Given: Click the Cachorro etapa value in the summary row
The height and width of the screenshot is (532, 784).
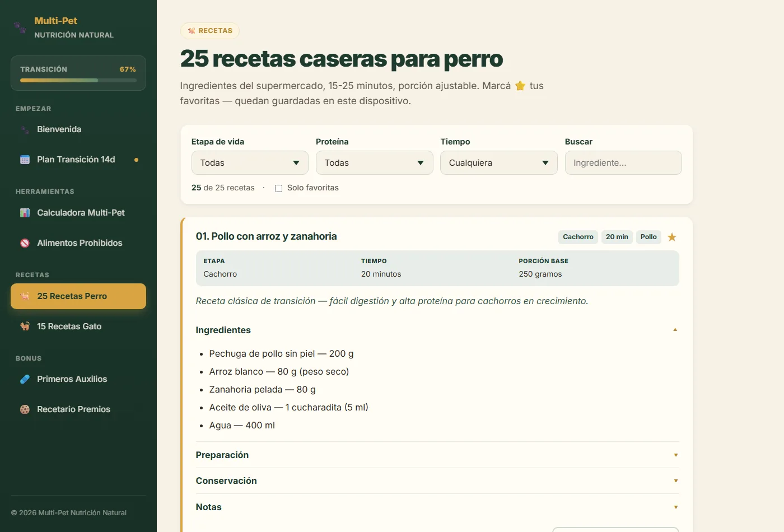Looking at the screenshot, I should tap(220, 274).
